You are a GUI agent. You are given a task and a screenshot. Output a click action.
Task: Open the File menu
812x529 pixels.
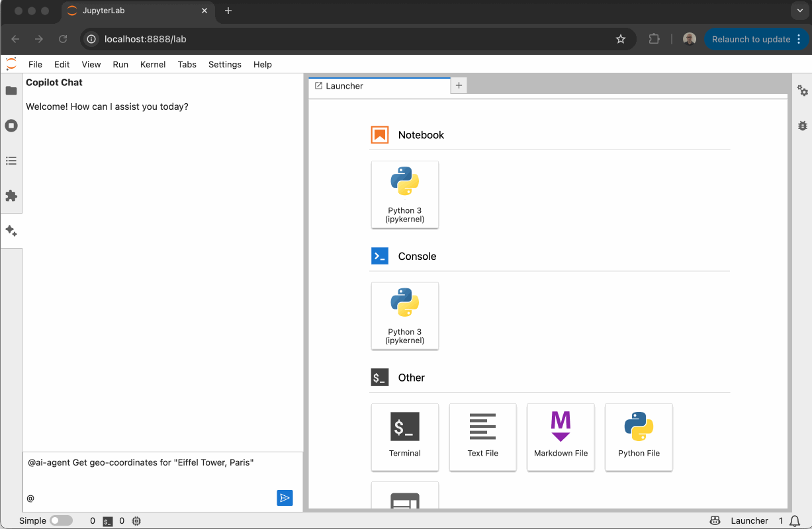pos(35,64)
